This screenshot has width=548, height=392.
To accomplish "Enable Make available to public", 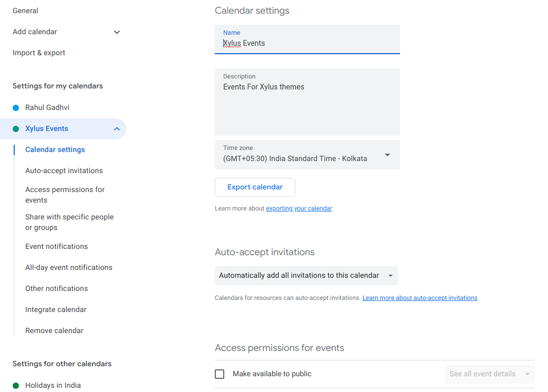I will point(220,374).
